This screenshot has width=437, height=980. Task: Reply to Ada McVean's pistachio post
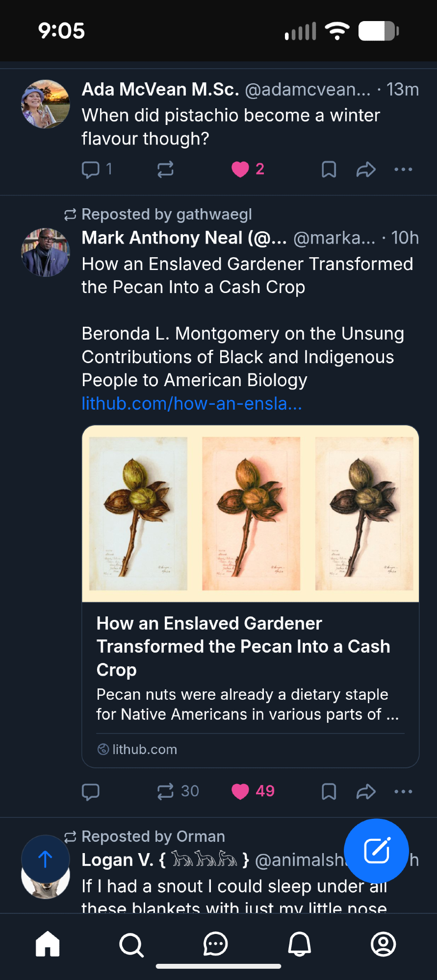91,170
